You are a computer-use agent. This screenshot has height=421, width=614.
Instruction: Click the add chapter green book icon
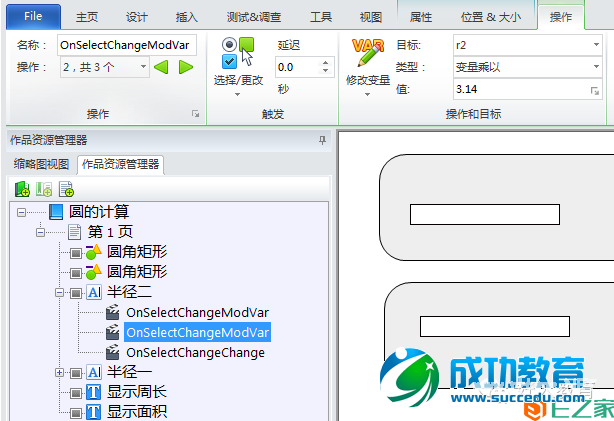click(x=22, y=189)
